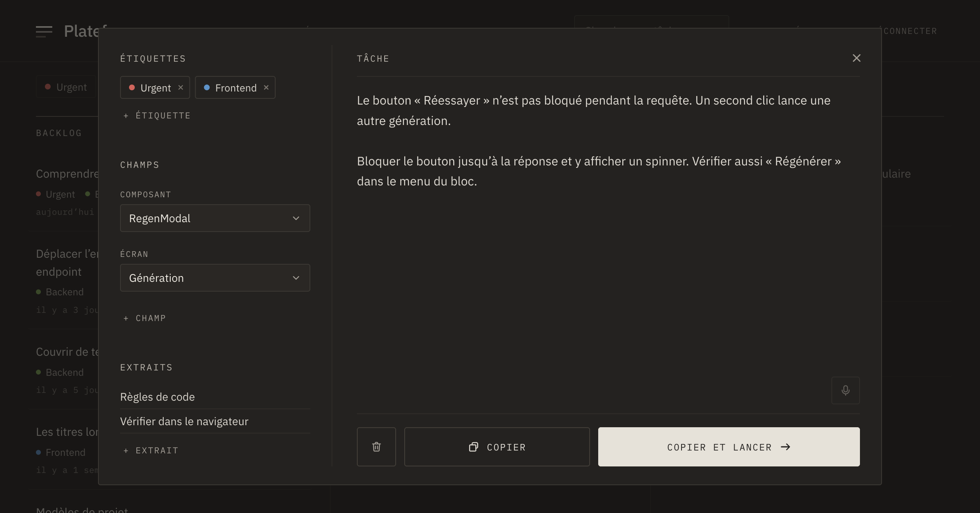Screen dimensions: 980x513
Task: Click the Frontend tag's blue color dot
Action: (x=207, y=87)
